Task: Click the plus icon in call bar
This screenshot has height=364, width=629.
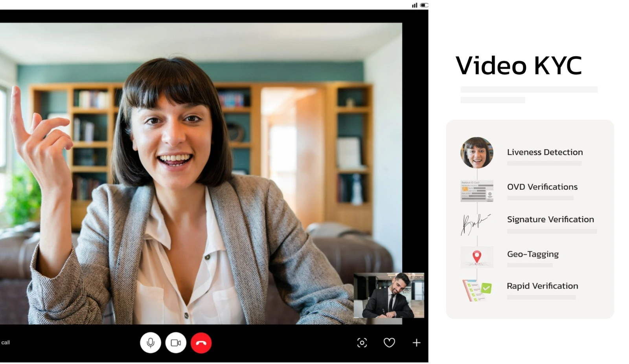Action: tap(416, 343)
